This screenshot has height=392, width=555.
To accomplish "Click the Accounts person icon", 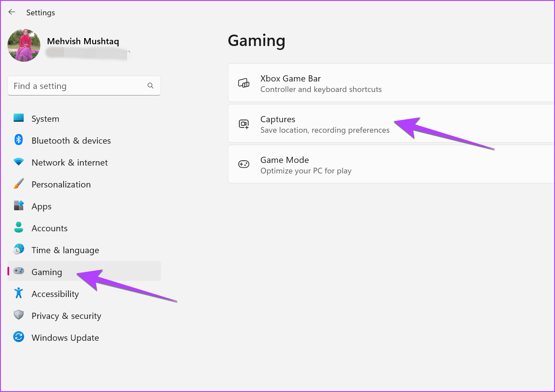I will click(x=18, y=227).
